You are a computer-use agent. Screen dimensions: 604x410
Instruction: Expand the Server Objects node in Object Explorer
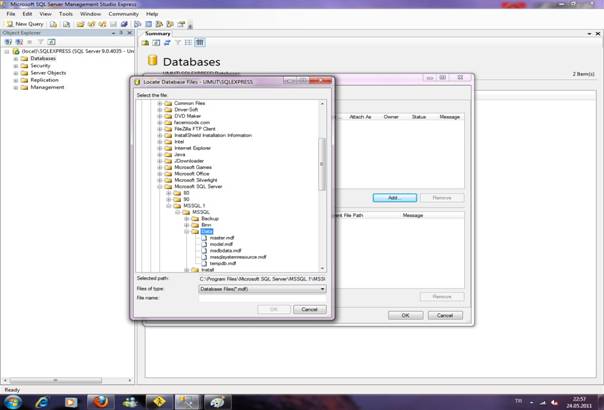16,73
